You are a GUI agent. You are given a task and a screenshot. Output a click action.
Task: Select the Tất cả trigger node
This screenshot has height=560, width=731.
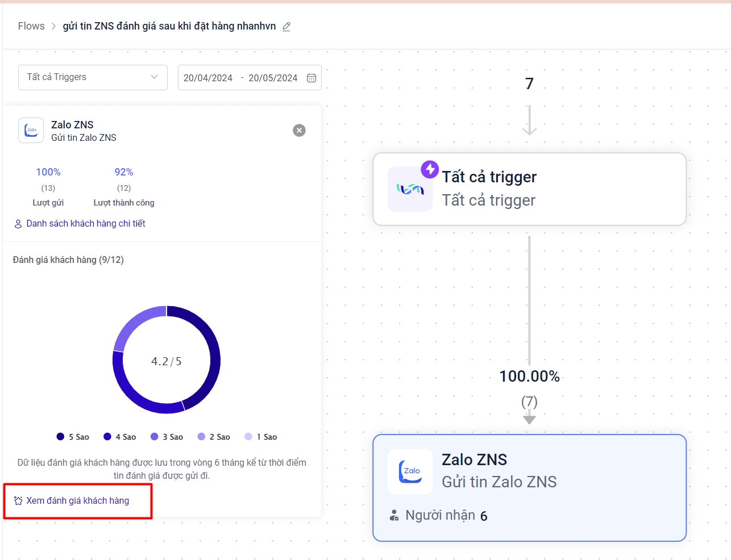pyautogui.click(x=529, y=189)
